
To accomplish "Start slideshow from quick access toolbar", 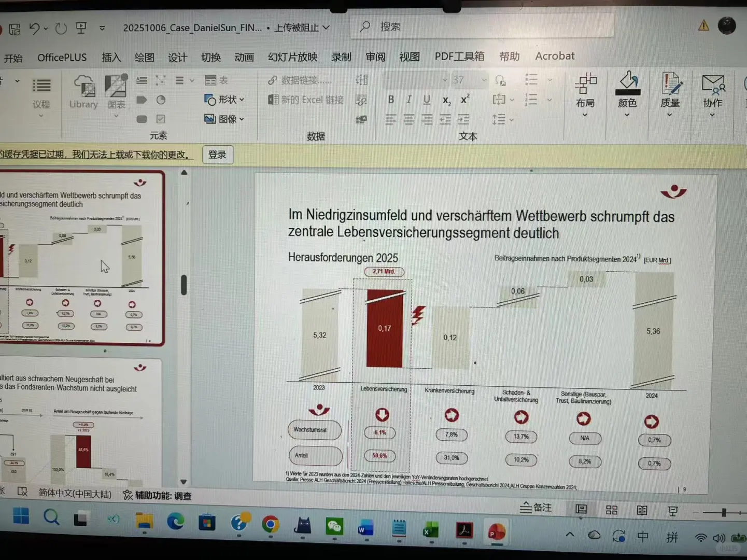I will (81, 27).
